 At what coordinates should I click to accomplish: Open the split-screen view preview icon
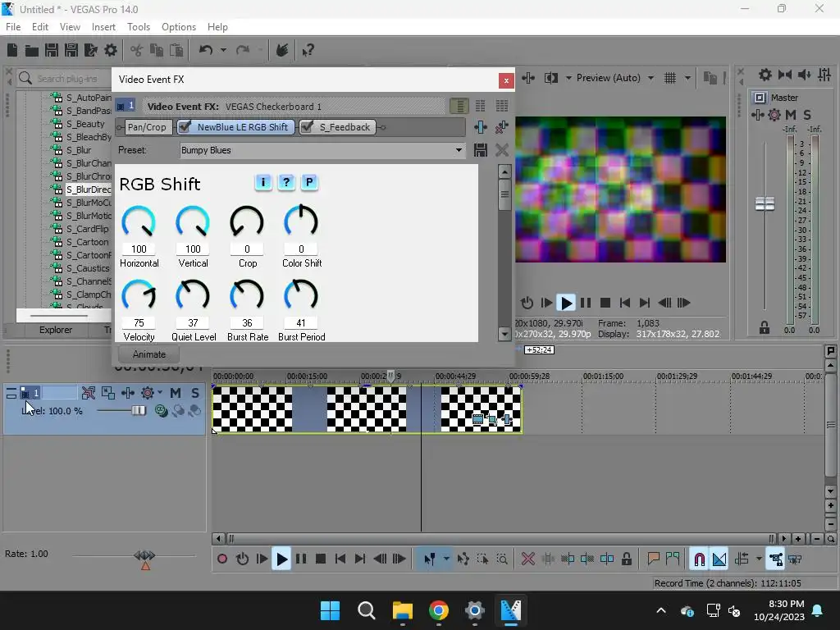(550, 78)
